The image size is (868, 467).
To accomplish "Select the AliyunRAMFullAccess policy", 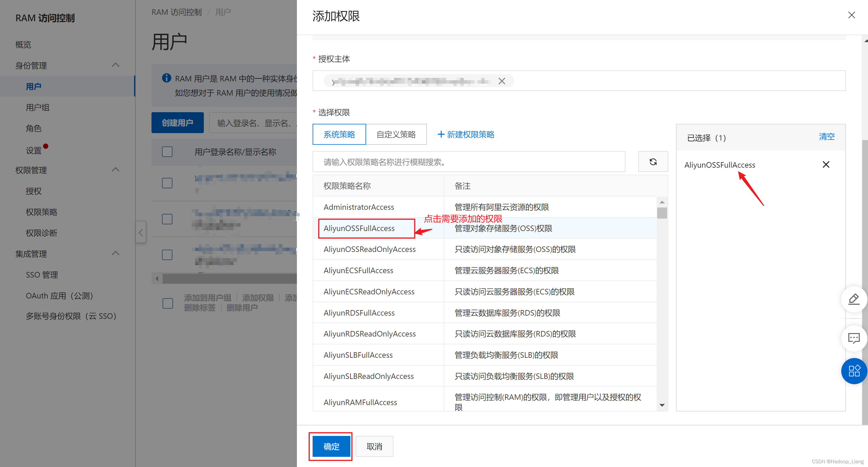I will (485, 399).
